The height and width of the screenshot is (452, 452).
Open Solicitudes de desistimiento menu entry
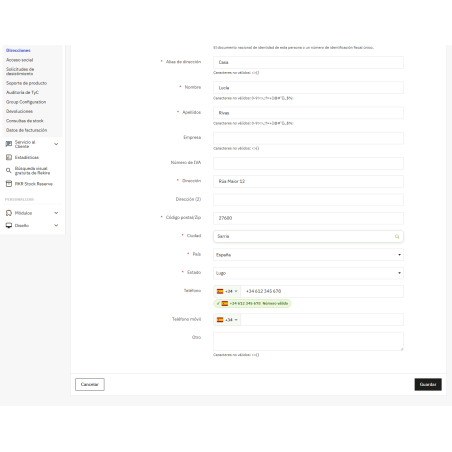(20, 71)
